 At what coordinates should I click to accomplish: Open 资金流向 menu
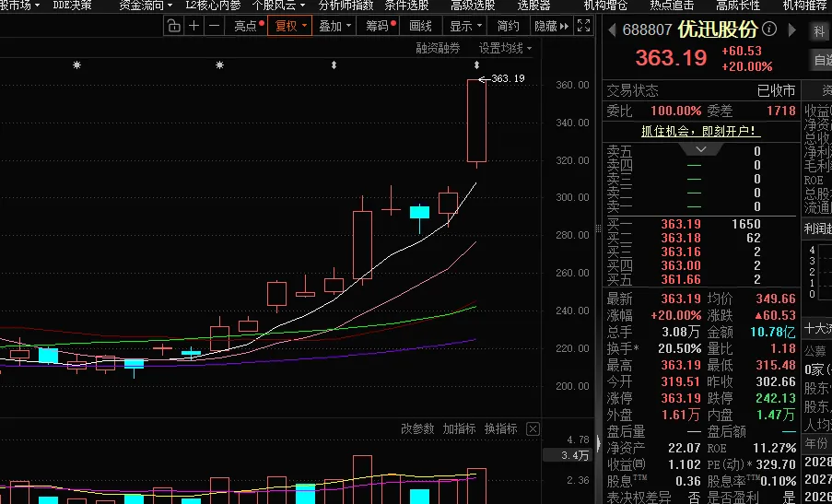[146, 6]
